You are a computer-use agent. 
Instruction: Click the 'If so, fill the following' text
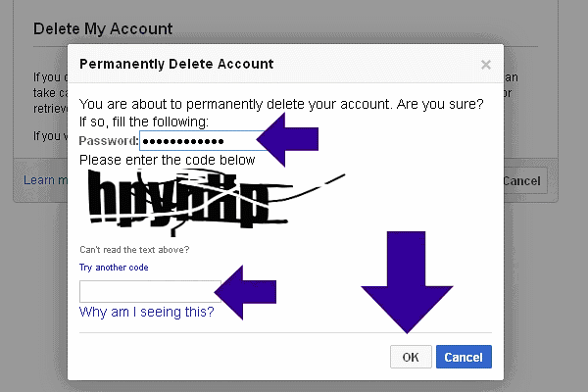[143, 122]
